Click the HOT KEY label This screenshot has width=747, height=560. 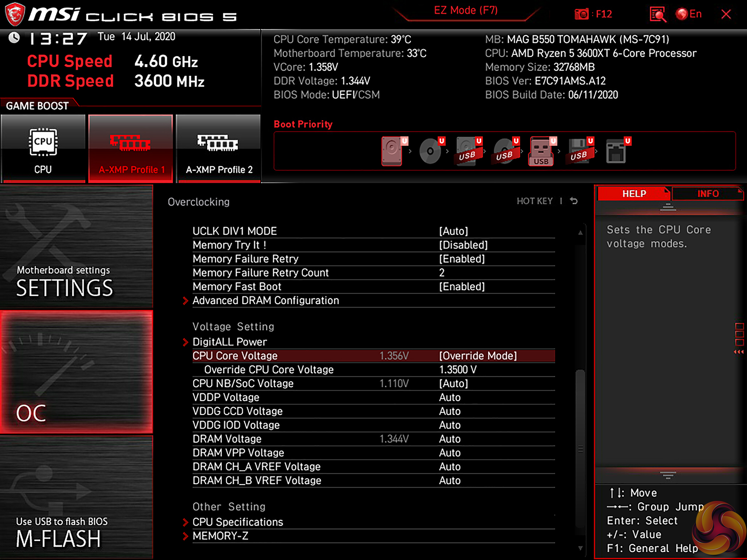tap(535, 201)
